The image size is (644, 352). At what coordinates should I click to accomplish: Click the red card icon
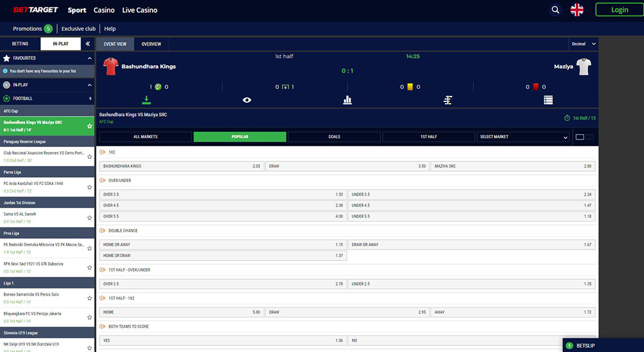coord(536,87)
